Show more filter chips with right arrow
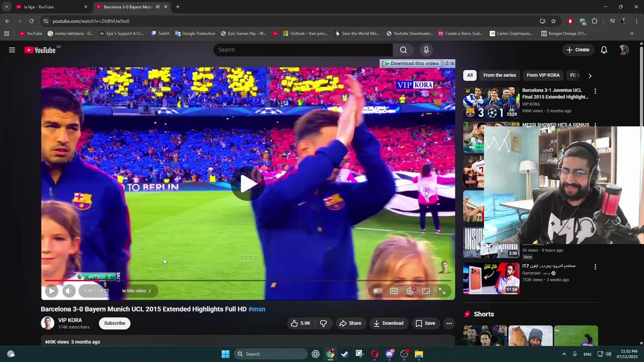This screenshot has width=644, height=362. (x=590, y=75)
